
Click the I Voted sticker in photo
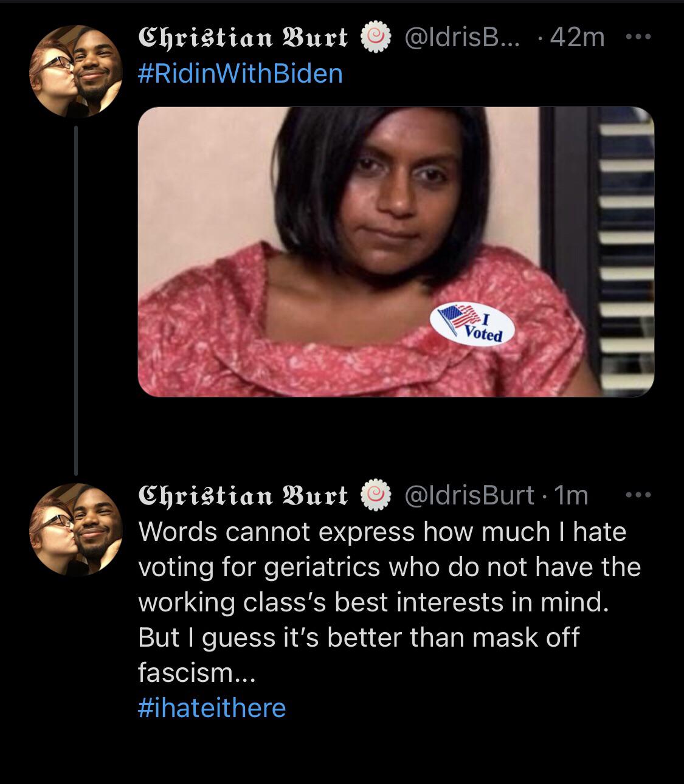click(472, 325)
